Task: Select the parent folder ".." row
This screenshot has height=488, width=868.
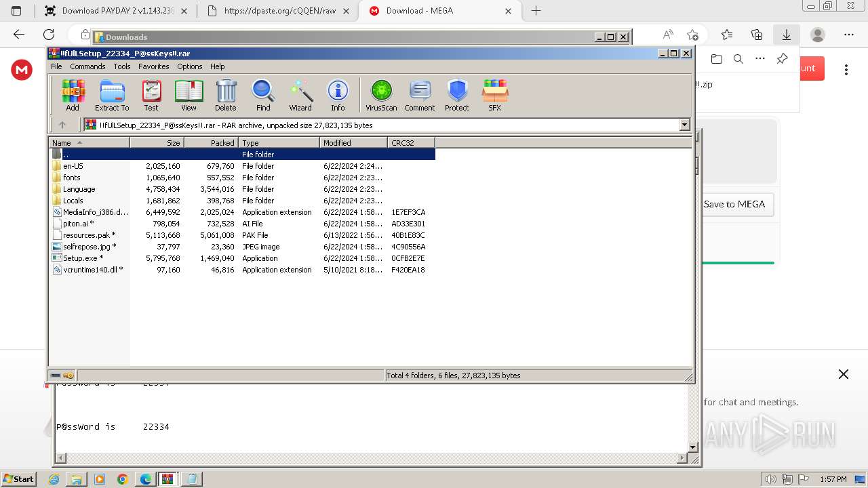Action: click(242, 155)
